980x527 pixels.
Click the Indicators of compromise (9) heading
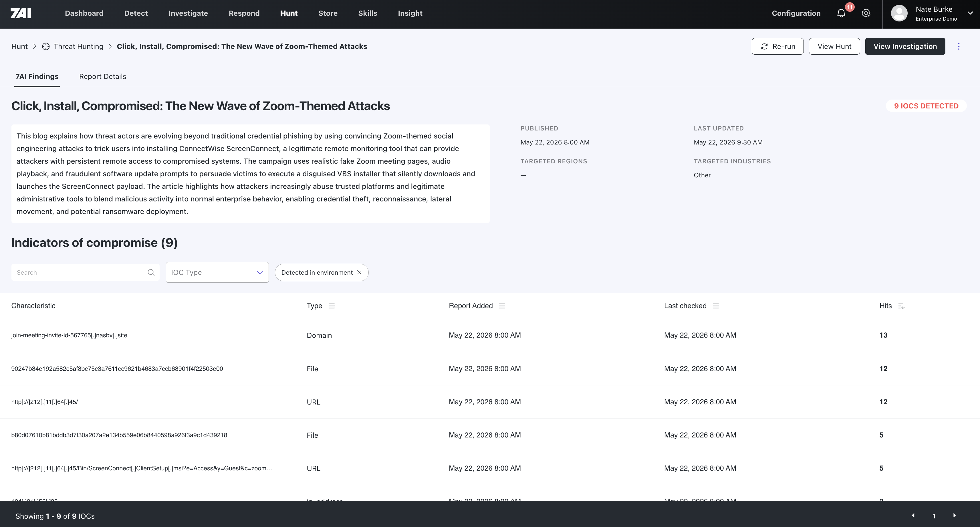(x=94, y=243)
